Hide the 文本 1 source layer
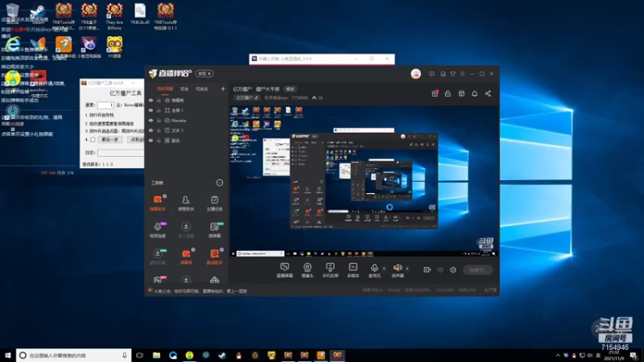Image resolution: width=644 pixels, height=362 pixels. [151, 130]
